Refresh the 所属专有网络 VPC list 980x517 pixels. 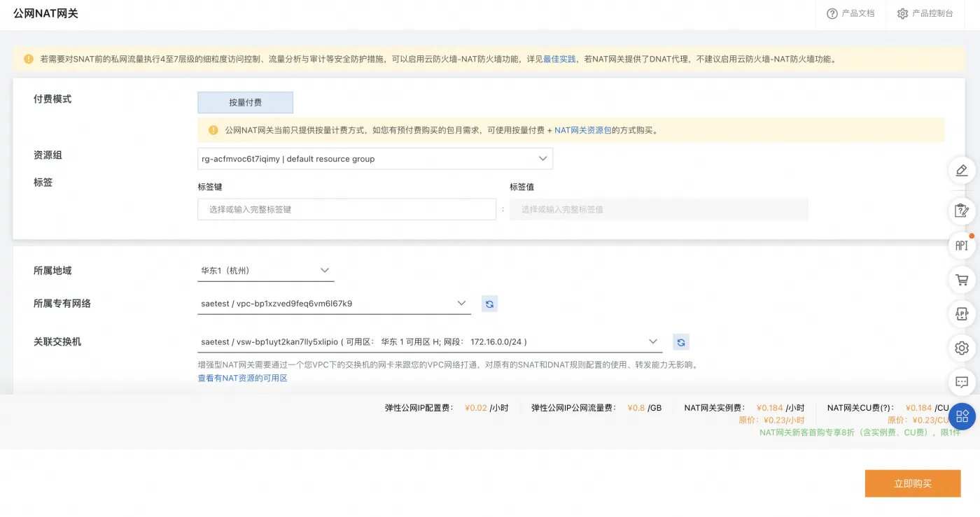point(489,304)
